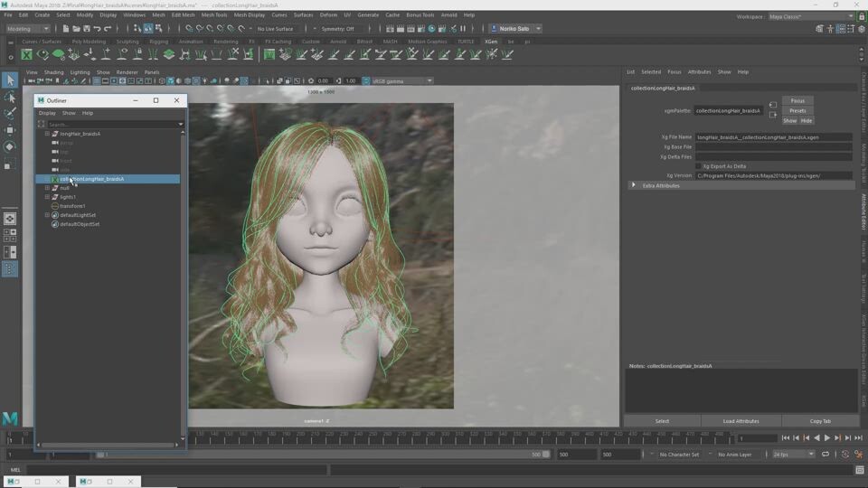Open the Renderer menu in viewport panel
The image size is (868, 488).
tap(127, 72)
